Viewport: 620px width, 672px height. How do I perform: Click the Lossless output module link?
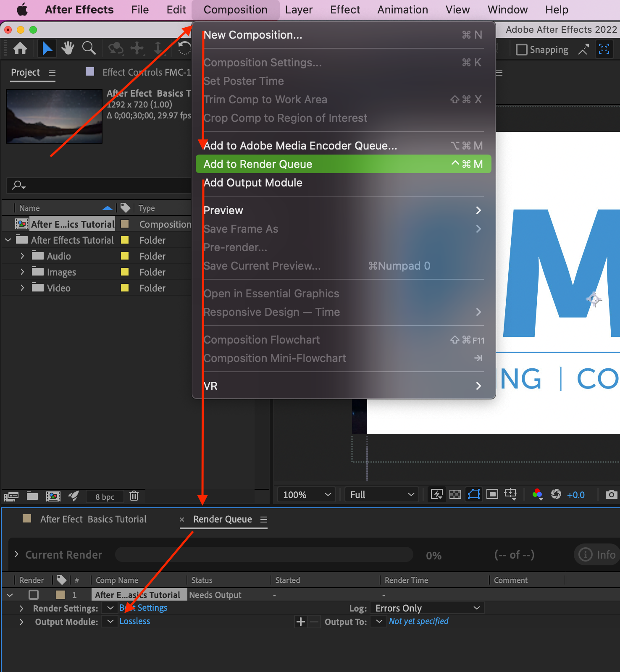pyautogui.click(x=134, y=621)
